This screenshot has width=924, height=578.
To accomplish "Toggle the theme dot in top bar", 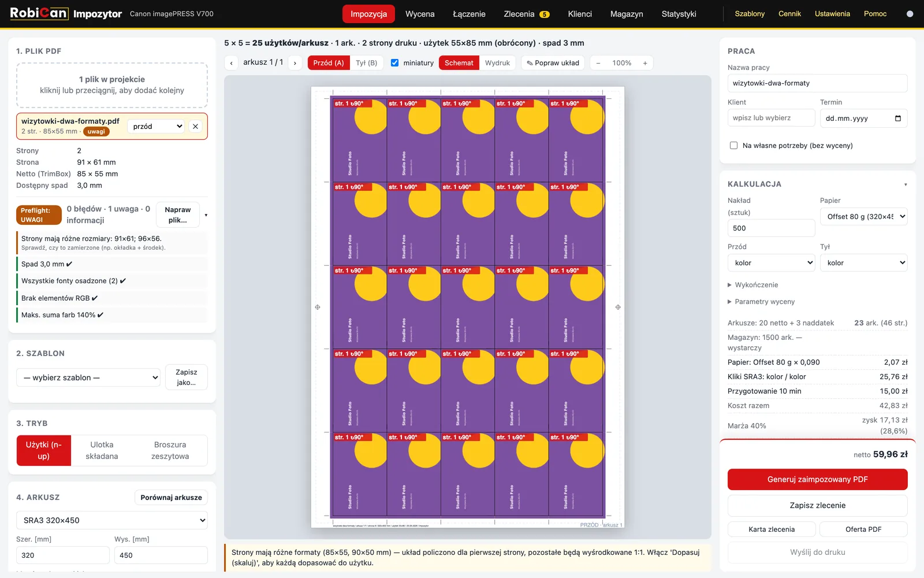I will [910, 14].
